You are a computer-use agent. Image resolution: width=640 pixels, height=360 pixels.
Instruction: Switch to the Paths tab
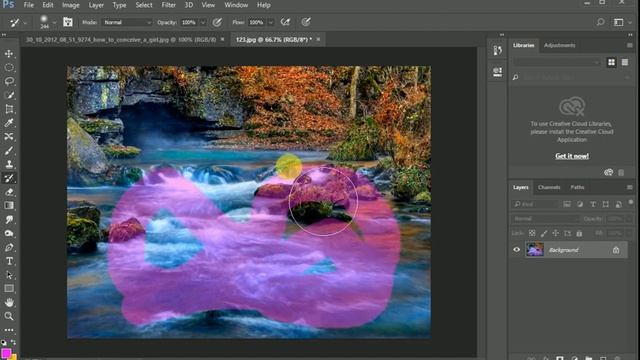(577, 187)
